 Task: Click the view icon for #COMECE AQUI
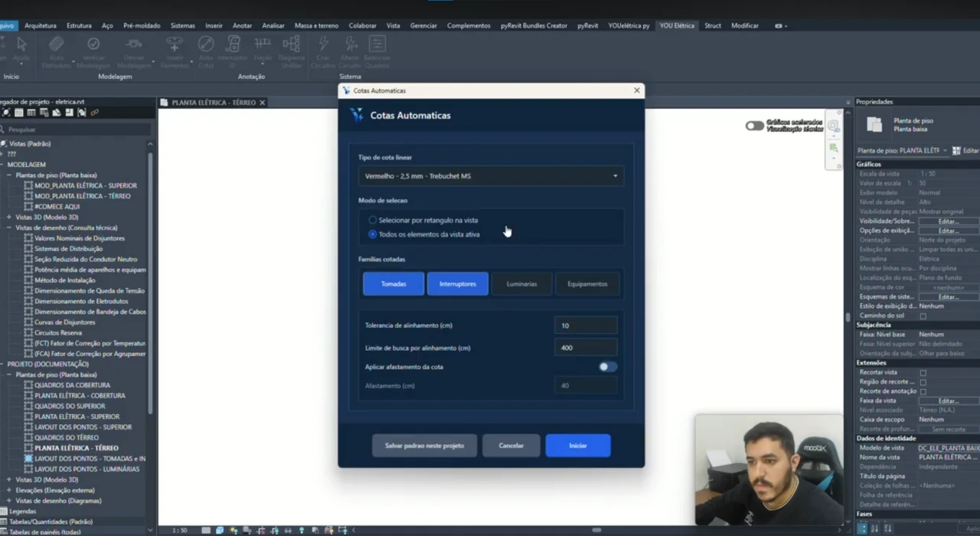pos(28,207)
